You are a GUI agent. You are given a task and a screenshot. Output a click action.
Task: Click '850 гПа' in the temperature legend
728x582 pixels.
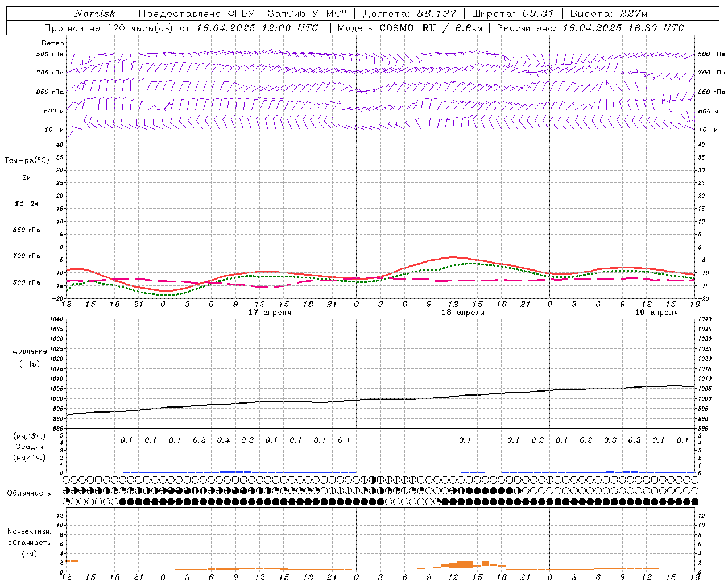point(27,230)
